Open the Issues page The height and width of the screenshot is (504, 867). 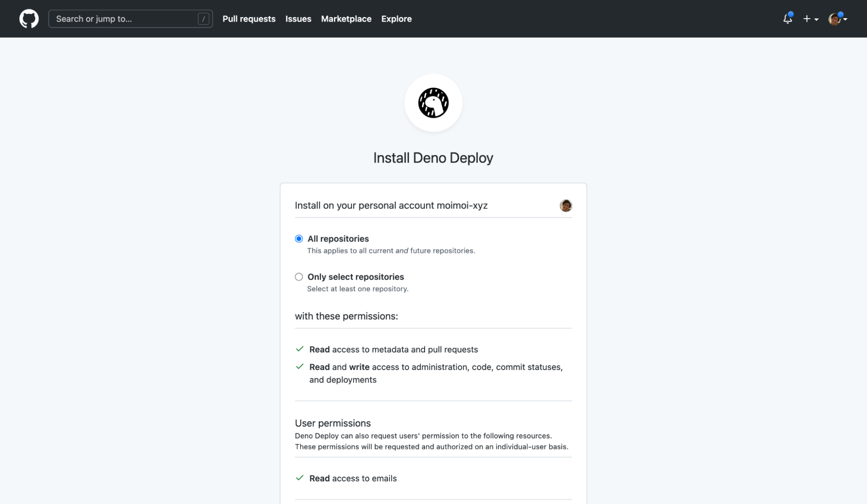pyautogui.click(x=298, y=19)
